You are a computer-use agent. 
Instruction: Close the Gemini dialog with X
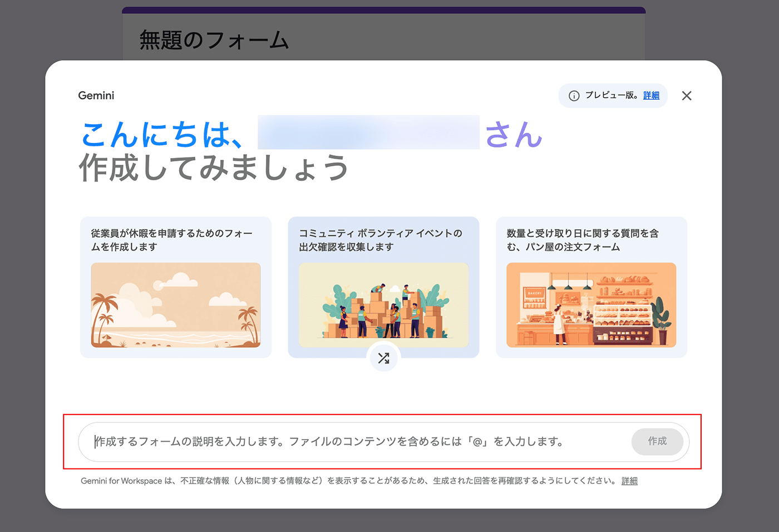coord(687,96)
